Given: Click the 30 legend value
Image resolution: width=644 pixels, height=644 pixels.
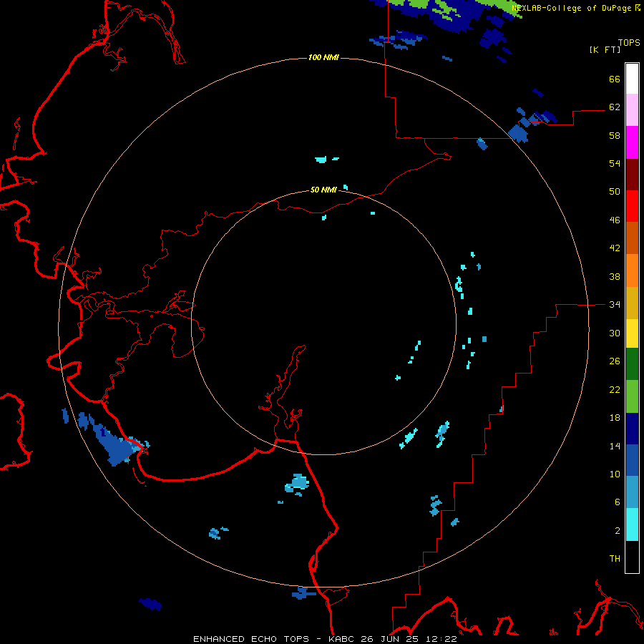Looking at the screenshot, I should click(615, 333).
